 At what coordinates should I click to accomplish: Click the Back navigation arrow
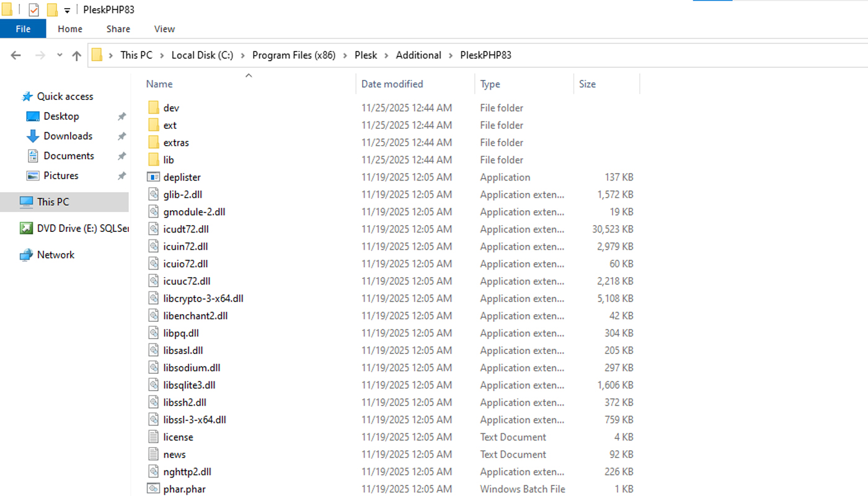click(x=16, y=55)
